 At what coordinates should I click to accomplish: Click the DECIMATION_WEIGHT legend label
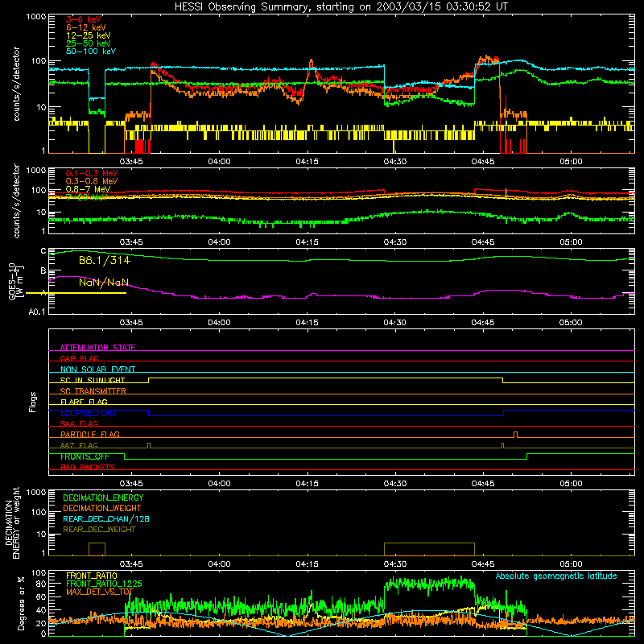pos(102,509)
